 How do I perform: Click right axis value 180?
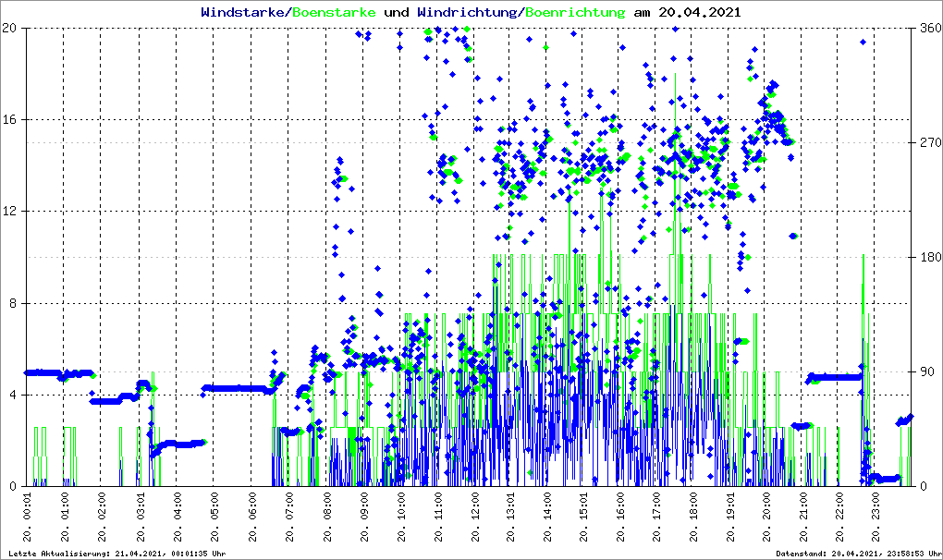(x=931, y=257)
